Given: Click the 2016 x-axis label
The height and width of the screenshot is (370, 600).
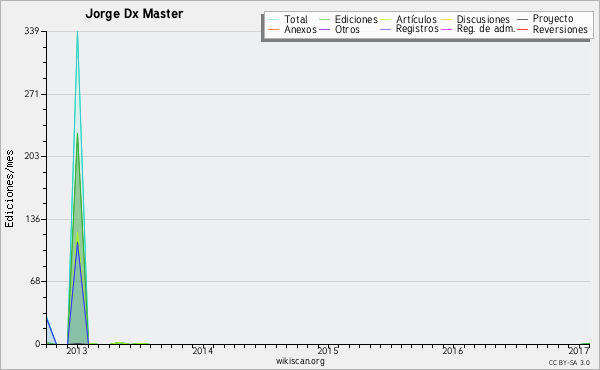Looking at the screenshot, I should [453, 351].
